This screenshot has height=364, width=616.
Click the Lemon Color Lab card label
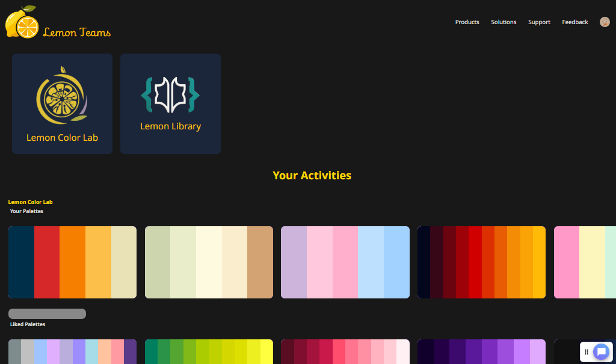click(62, 138)
